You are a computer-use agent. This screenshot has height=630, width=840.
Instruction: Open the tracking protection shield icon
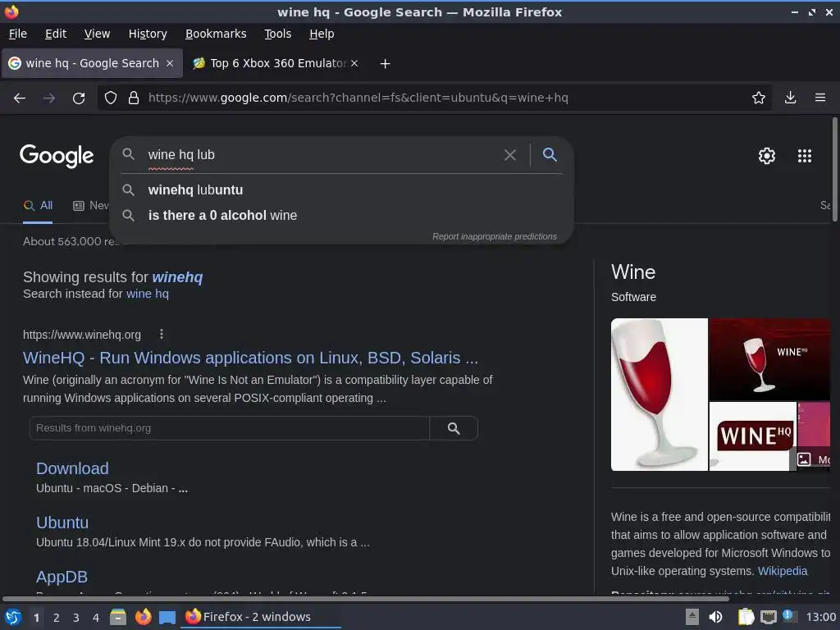click(x=111, y=98)
